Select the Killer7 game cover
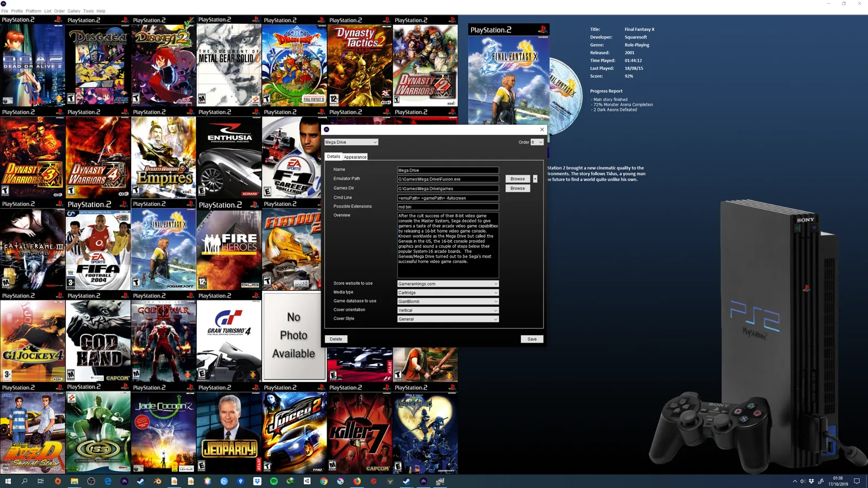The width and height of the screenshot is (868, 488). 360,428
